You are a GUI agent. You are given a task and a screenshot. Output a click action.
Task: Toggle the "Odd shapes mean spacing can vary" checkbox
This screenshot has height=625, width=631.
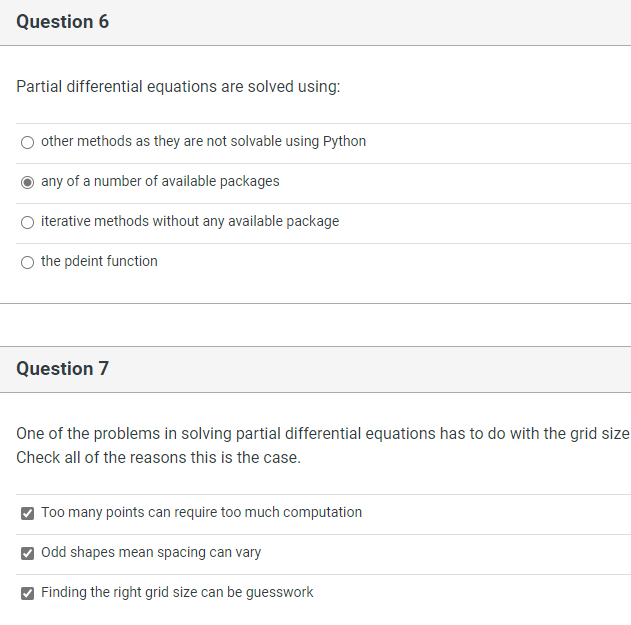tap(27, 553)
